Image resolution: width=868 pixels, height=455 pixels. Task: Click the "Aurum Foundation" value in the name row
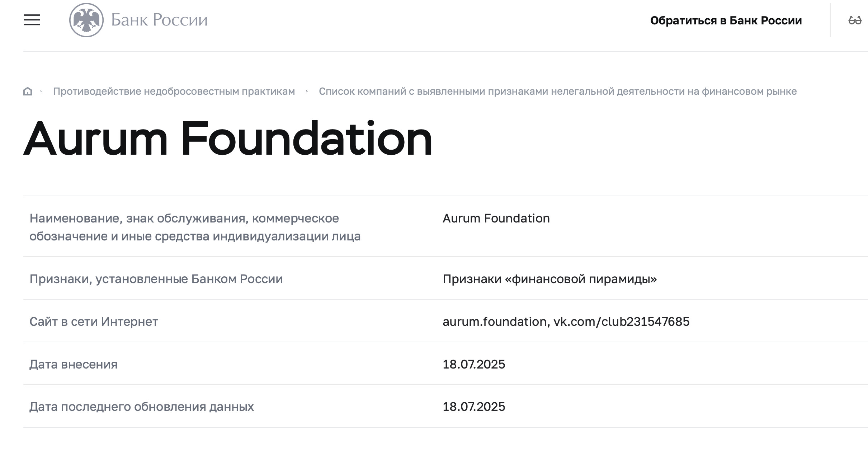pos(496,218)
